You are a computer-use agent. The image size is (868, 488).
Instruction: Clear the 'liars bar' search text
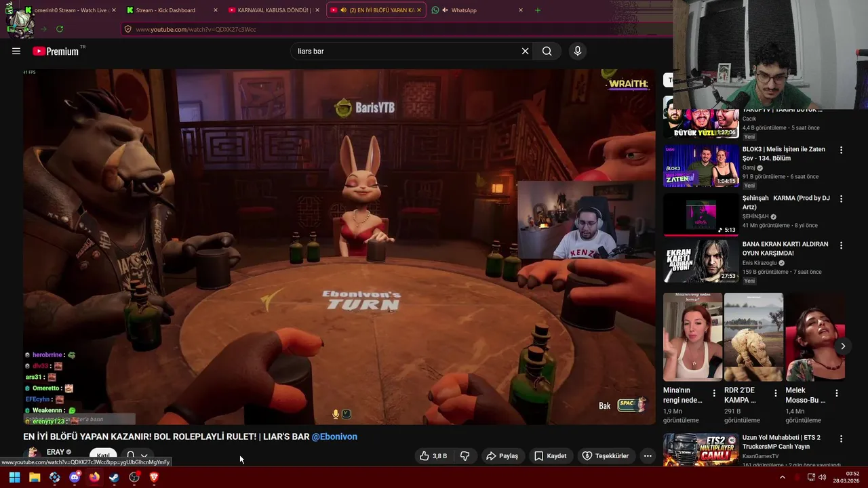click(525, 51)
